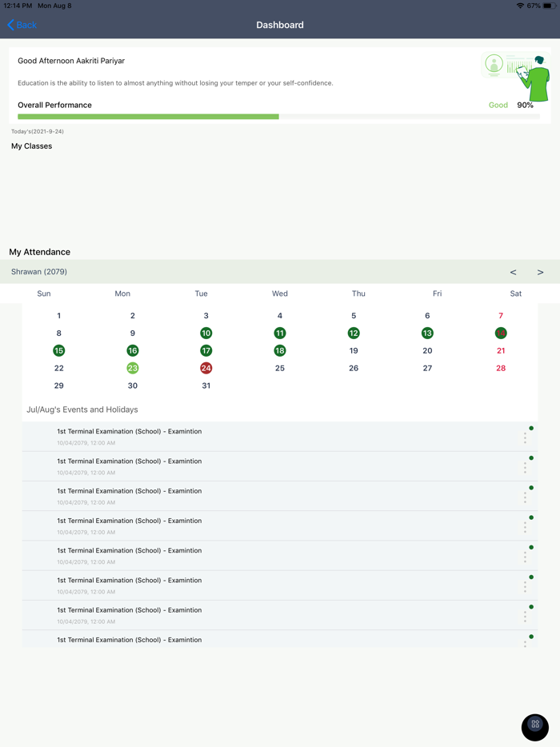
Task: Open three-dot menu on first exam event
Action: click(x=525, y=437)
